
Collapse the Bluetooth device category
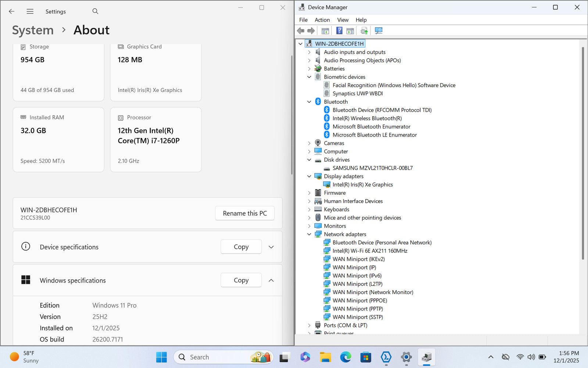[x=309, y=102]
